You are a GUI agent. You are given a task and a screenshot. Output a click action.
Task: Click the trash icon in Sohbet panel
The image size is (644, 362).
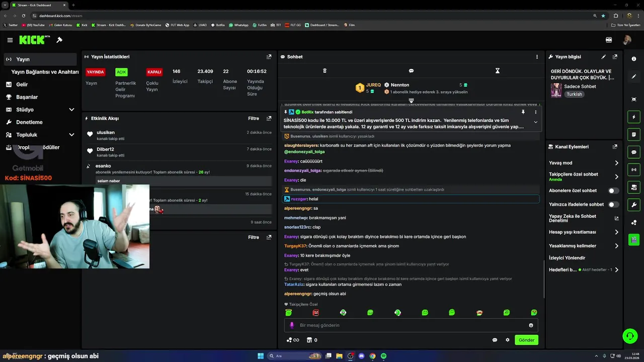tap(325, 71)
